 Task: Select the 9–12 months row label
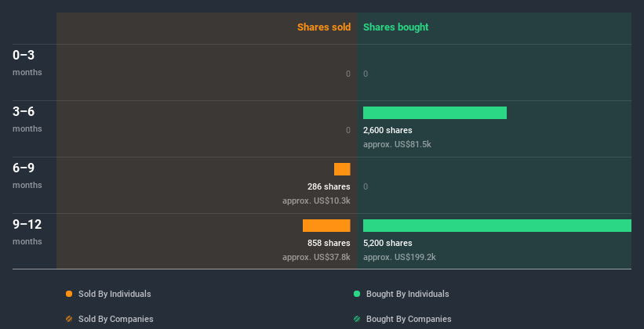(x=27, y=232)
